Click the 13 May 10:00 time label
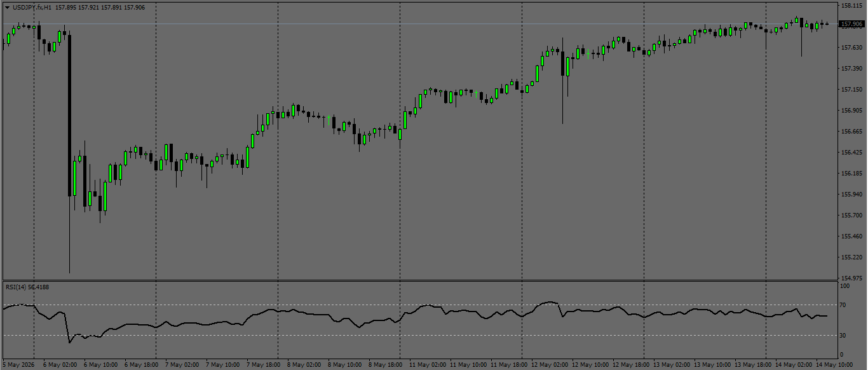The height and width of the screenshot is (370, 868). tap(712, 365)
